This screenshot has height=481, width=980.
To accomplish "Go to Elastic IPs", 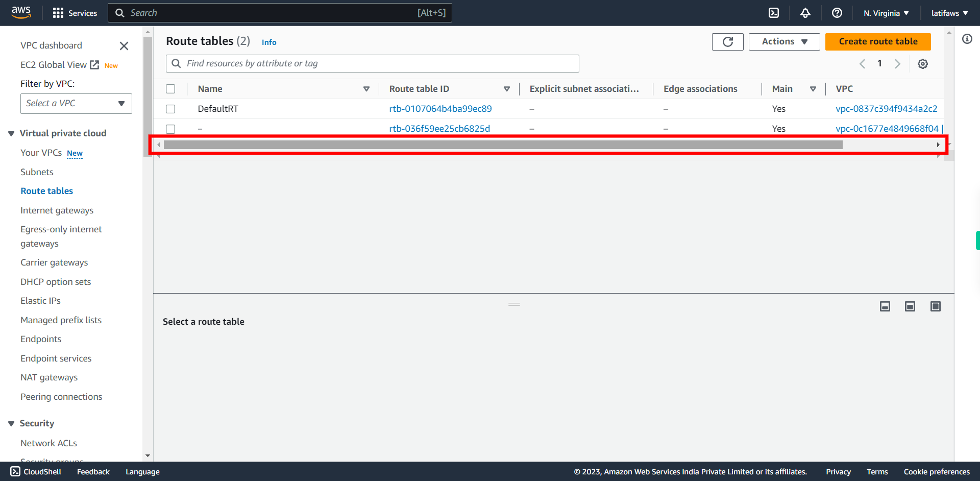I will coord(40,301).
